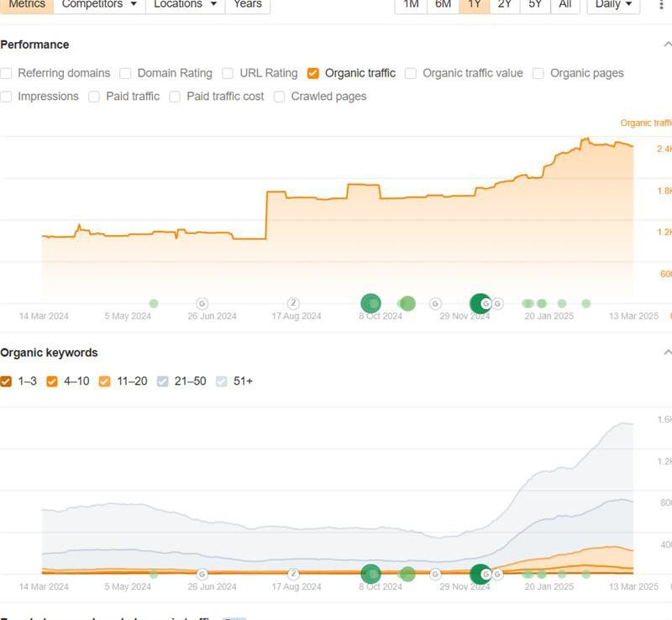This screenshot has width=672, height=620.
Task: Collapse the Performance section
Action: (667, 45)
